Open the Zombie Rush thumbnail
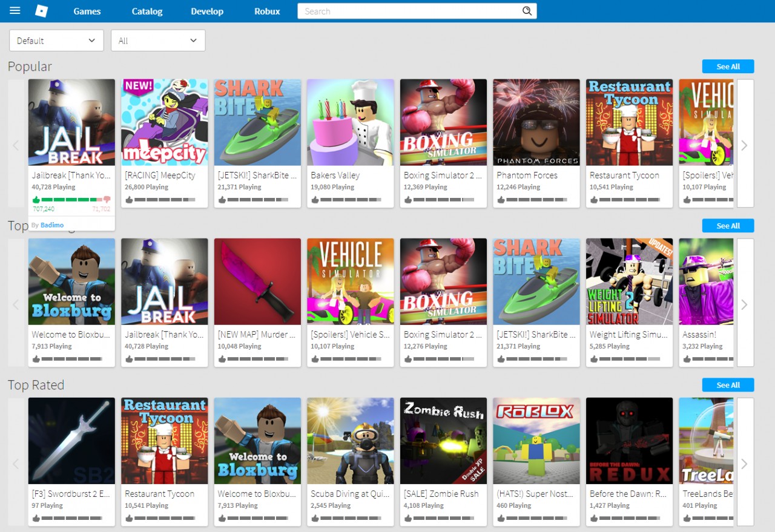Viewport: 775px width, 532px height. (443, 441)
